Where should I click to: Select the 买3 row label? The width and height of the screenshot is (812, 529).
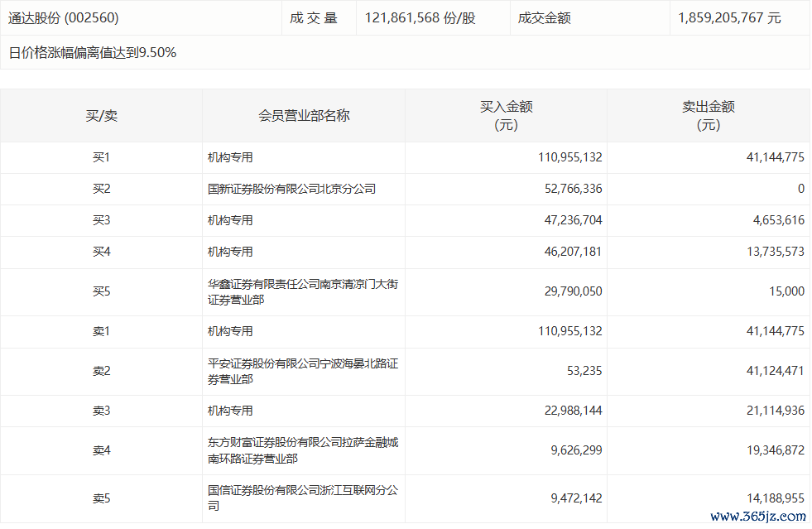pos(102,221)
